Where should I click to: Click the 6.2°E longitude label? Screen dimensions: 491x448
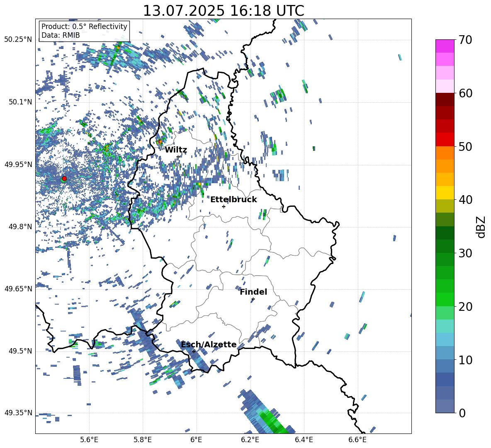[x=250, y=440]
